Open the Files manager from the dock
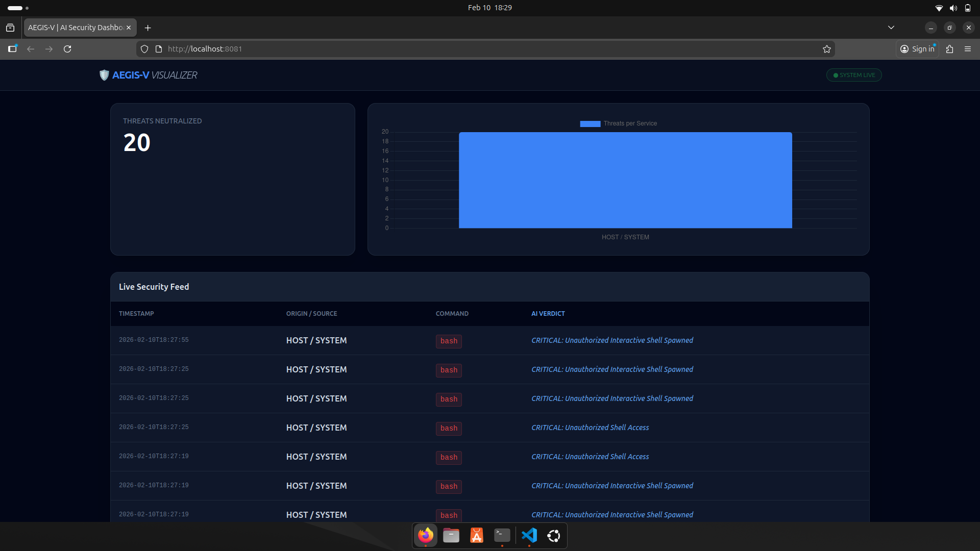 451,536
